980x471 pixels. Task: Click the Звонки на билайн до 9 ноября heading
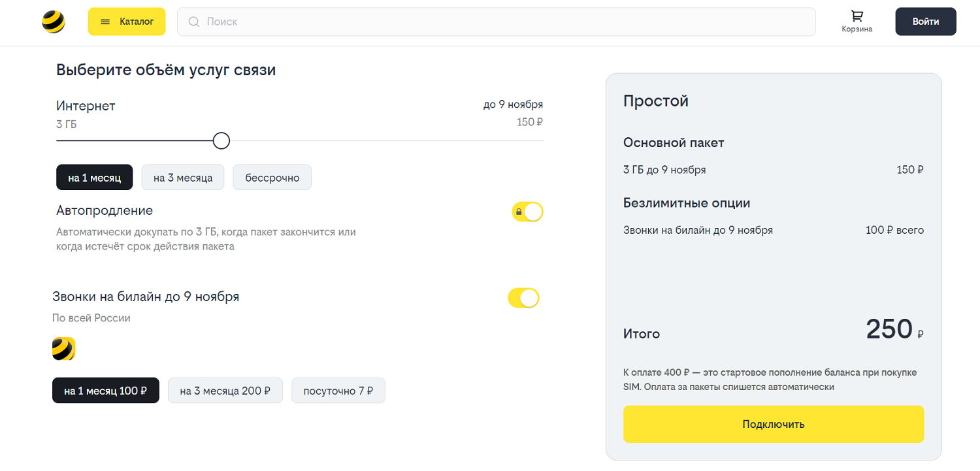[146, 297]
